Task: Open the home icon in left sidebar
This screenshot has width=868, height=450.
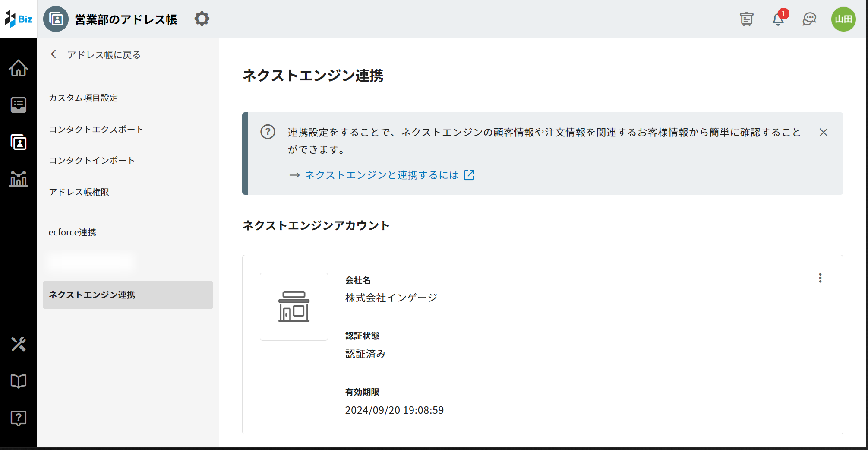Action: click(x=19, y=68)
